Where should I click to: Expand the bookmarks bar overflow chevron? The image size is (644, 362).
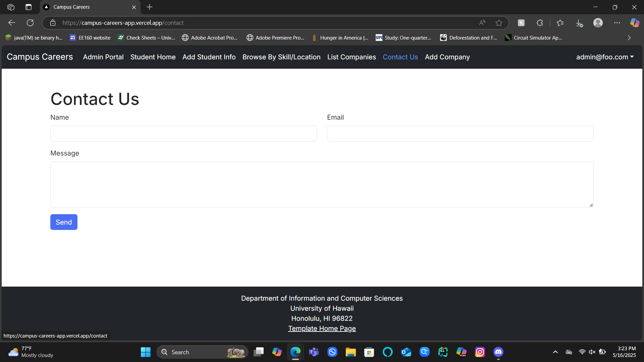pos(629,38)
